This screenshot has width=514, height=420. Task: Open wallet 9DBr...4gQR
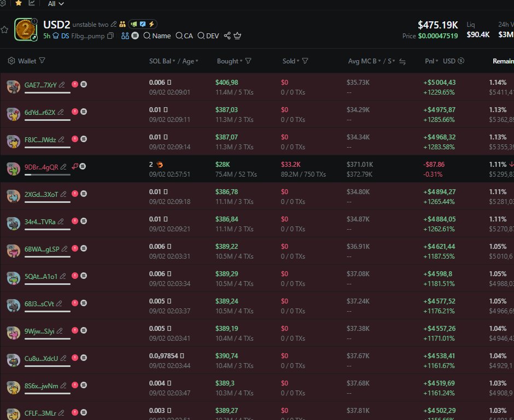[x=42, y=167]
